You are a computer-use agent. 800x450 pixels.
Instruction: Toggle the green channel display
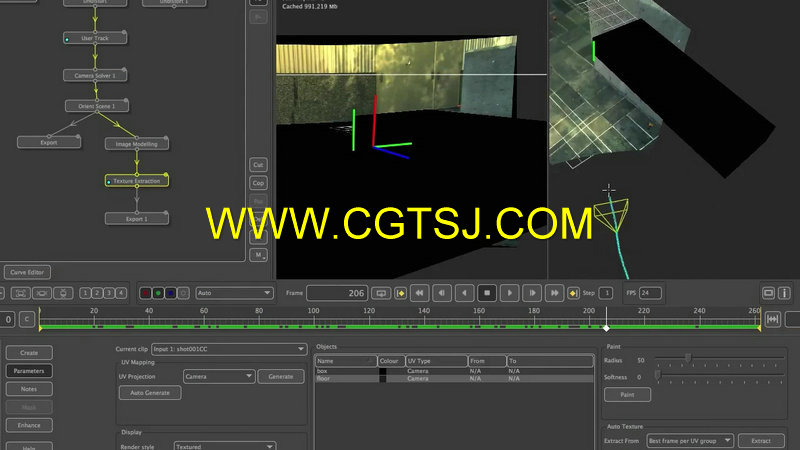(x=158, y=293)
